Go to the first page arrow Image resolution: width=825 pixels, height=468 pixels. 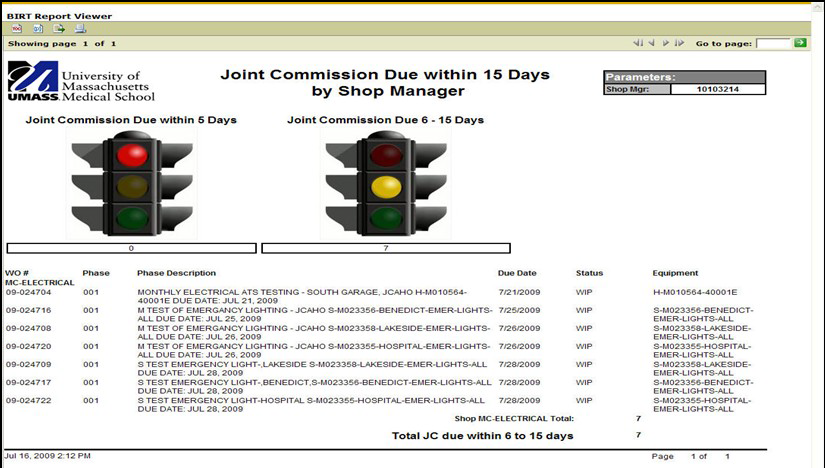(638, 44)
